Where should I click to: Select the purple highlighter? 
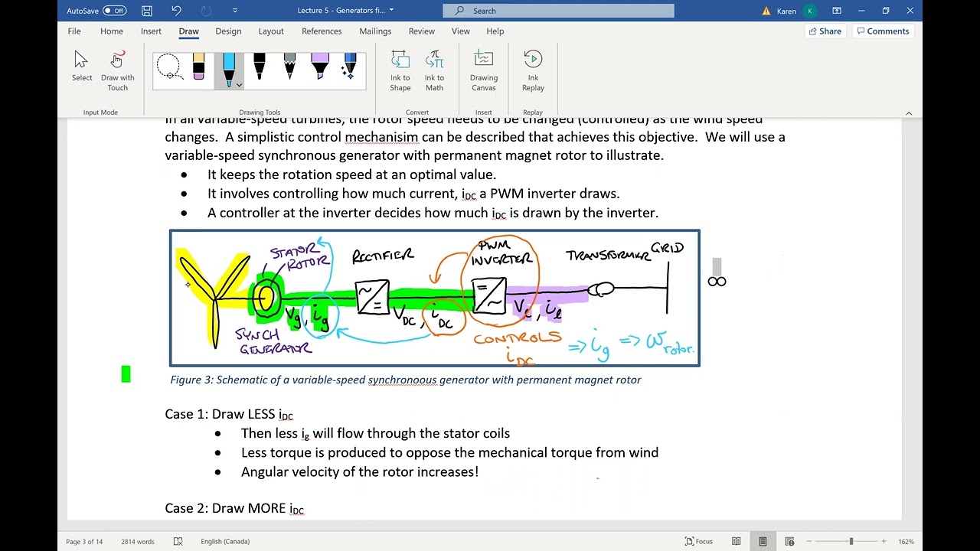point(320,67)
